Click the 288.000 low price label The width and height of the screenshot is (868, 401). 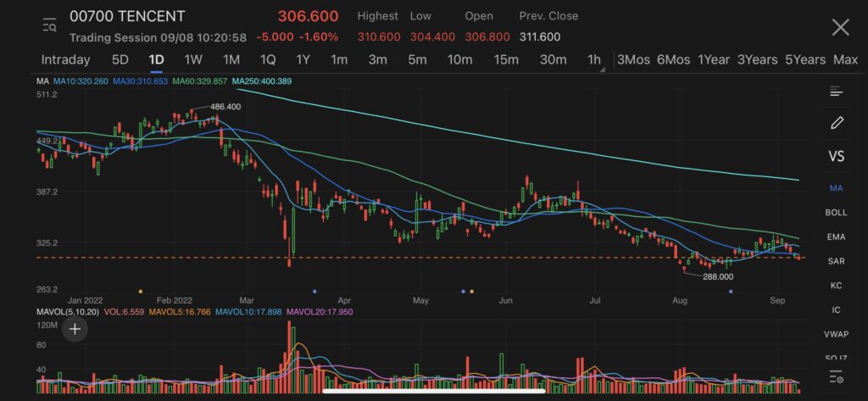(x=718, y=277)
